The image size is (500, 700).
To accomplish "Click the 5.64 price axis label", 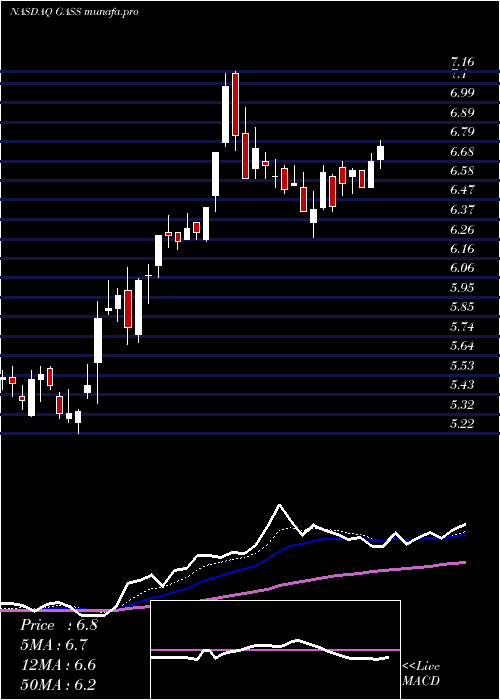I will click(462, 346).
